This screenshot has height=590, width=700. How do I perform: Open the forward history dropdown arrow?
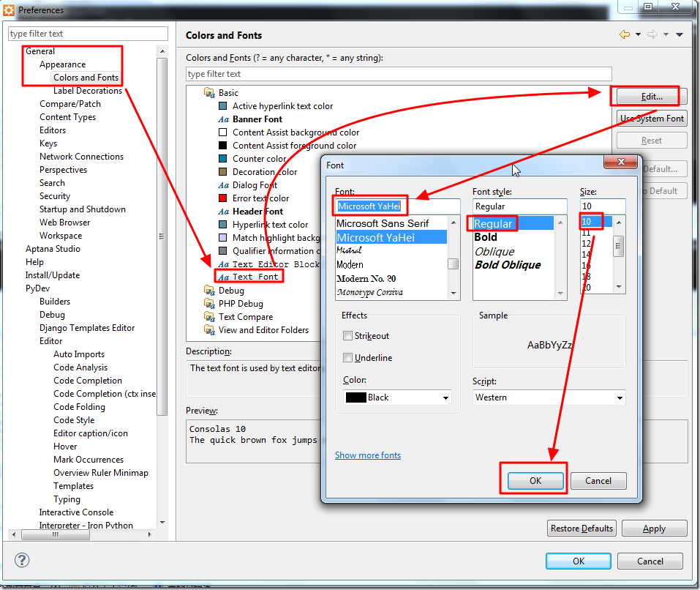click(666, 34)
